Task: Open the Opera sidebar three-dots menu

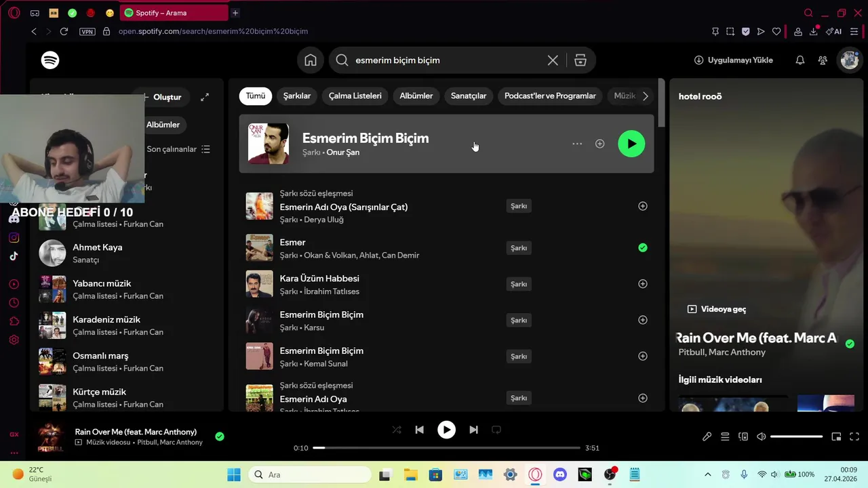Action: [x=14, y=453]
